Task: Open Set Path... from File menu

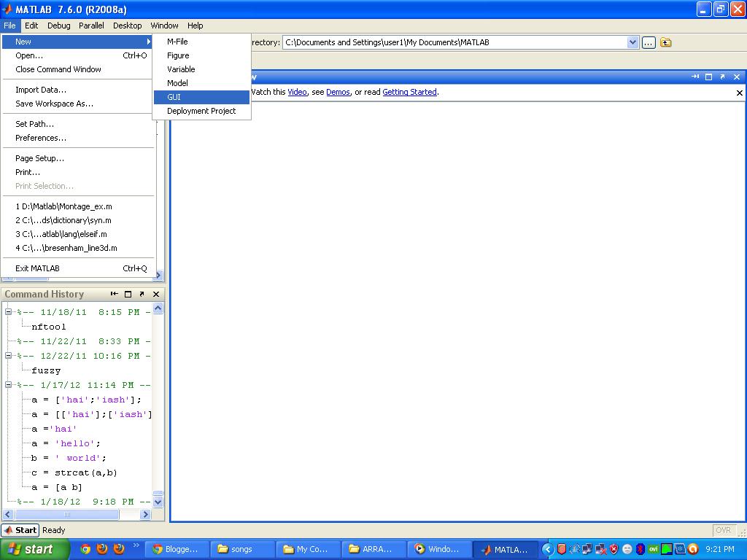Action: (x=78, y=124)
